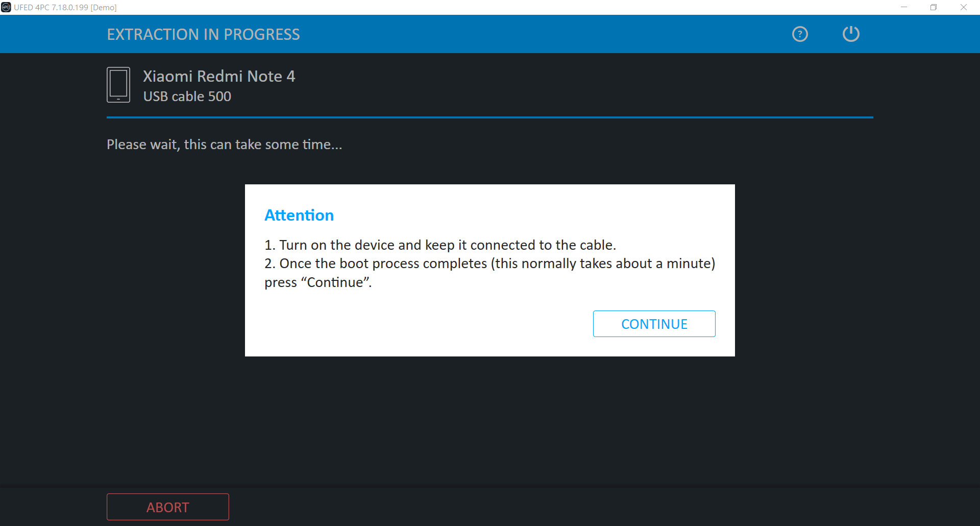The width and height of the screenshot is (980, 526).
Task: Click the power exit icon in header
Action: click(851, 34)
